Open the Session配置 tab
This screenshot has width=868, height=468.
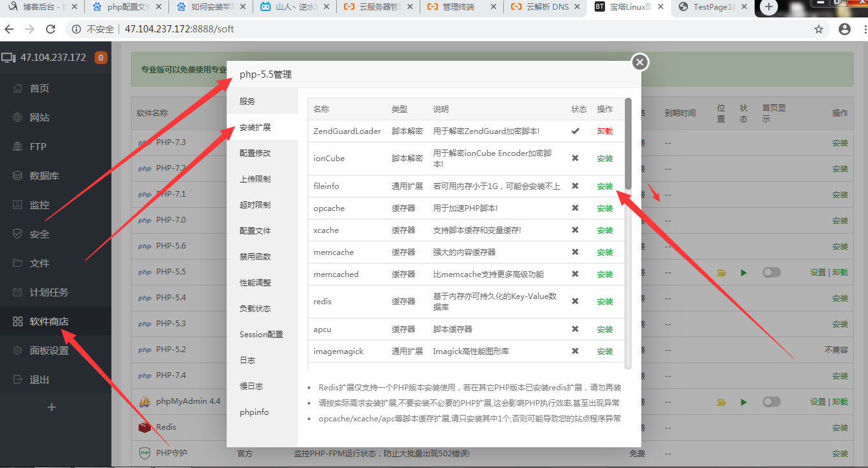(x=262, y=334)
